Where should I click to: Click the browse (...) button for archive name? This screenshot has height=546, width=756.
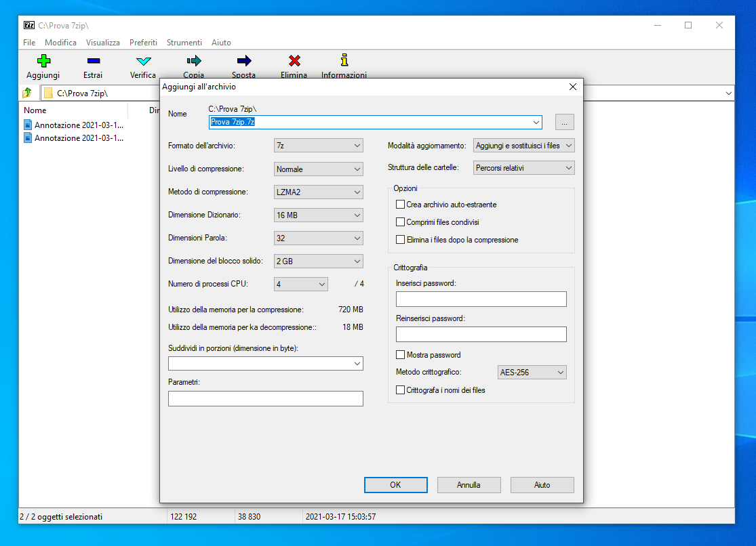pos(565,123)
